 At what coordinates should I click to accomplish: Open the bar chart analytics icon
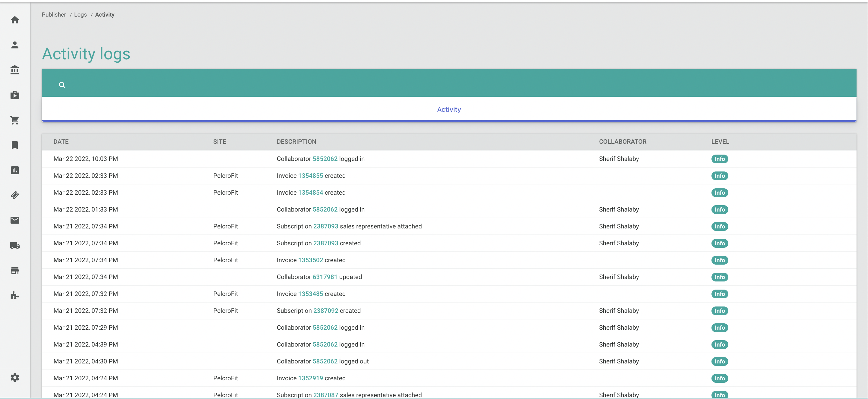click(x=14, y=170)
